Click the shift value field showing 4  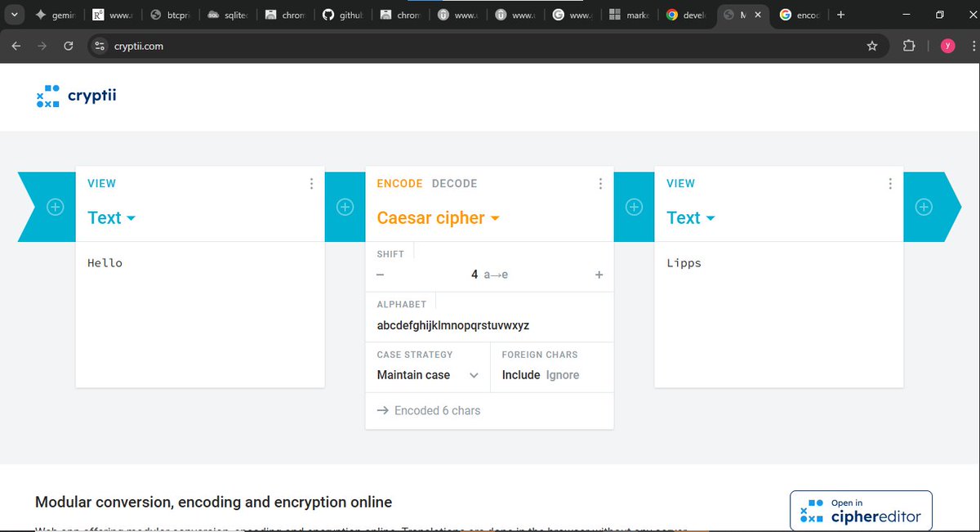[489, 275]
